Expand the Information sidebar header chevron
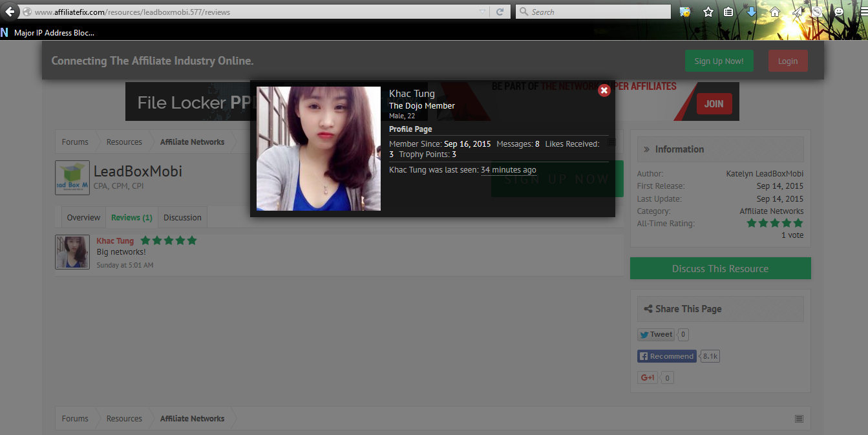 (646, 149)
